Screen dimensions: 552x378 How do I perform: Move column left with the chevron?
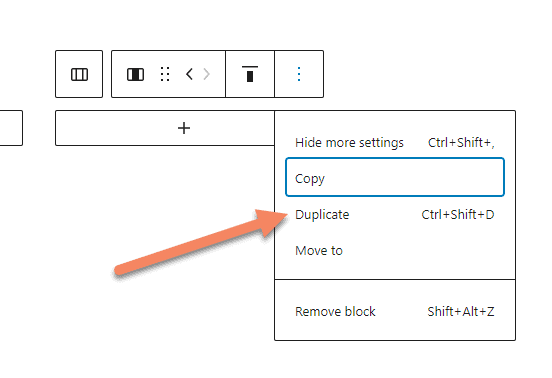coord(189,74)
